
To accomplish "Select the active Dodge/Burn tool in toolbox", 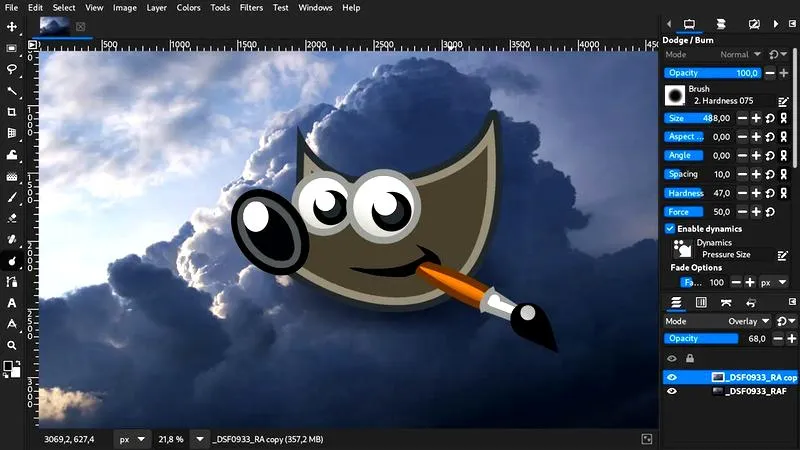I will [x=12, y=261].
